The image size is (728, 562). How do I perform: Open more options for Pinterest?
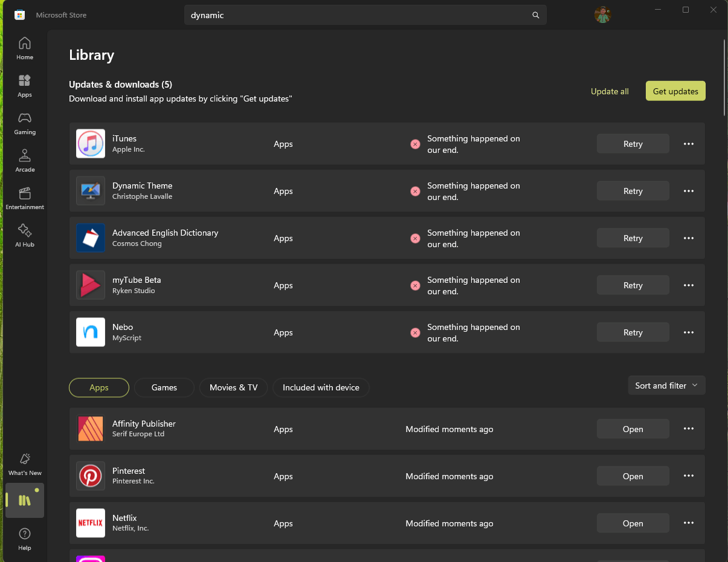point(689,476)
